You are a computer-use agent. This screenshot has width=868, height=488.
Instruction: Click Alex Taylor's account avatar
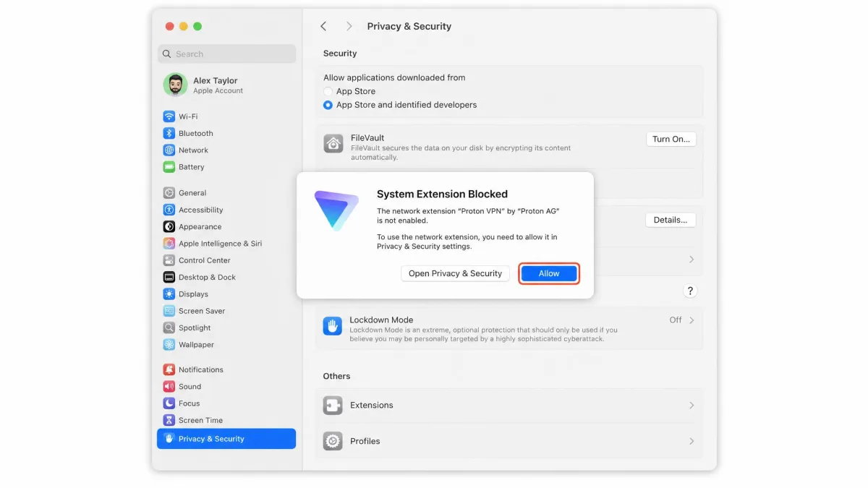tap(175, 85)
